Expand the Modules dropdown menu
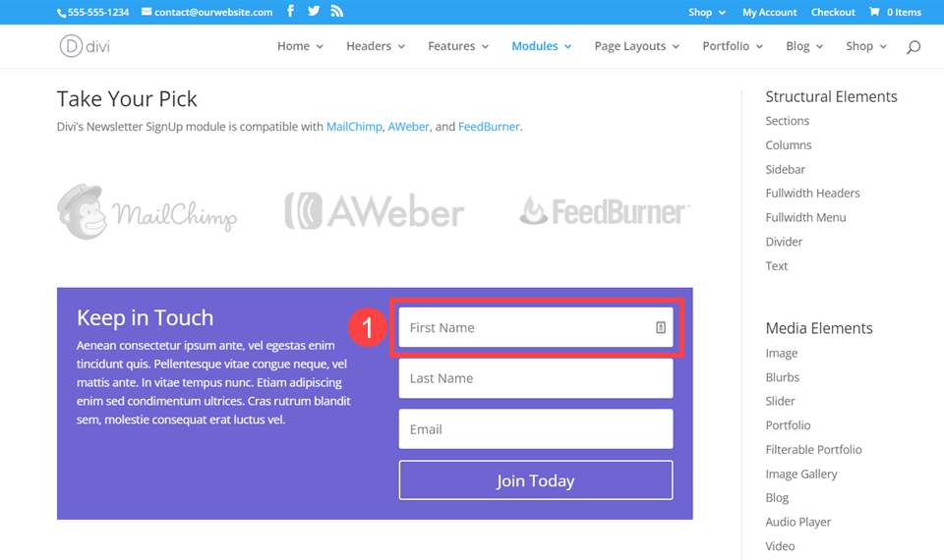Image resolution: width=944 pixels, height=560 pixels. point(541,46)
